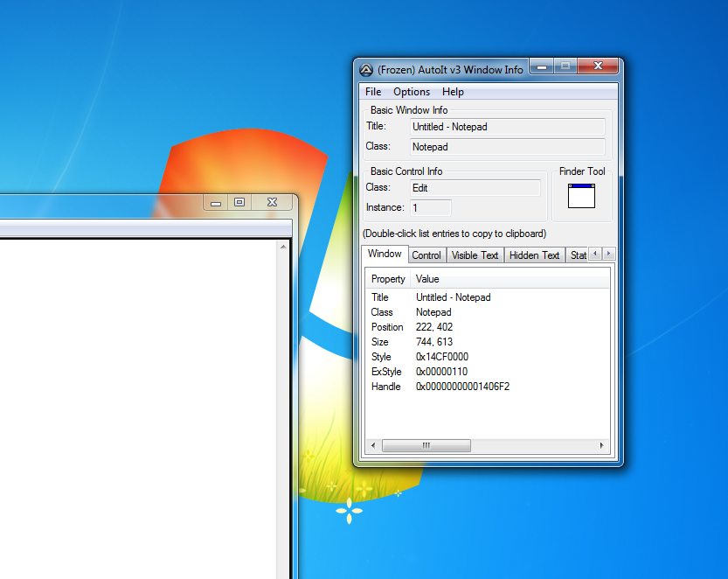The width and height of the screenshot is (728, 579).
Task: Open the Options menu
Action: (412, 92)
